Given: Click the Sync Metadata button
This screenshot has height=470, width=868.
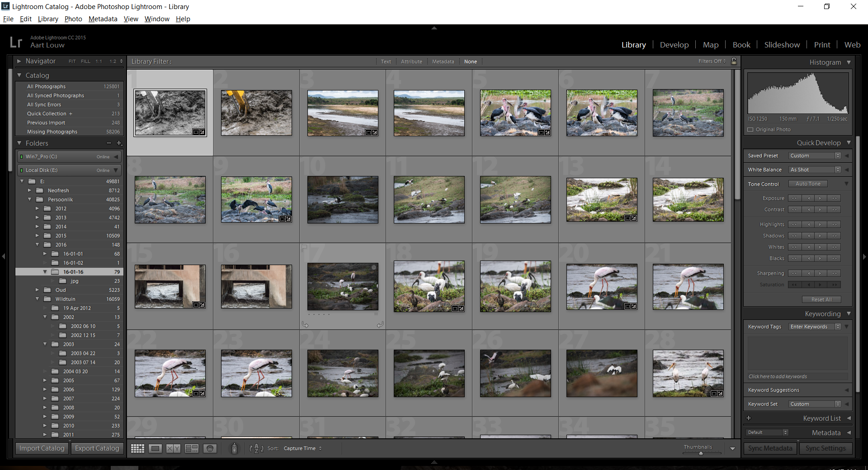Looking at the screenshot, I should 770,448.
